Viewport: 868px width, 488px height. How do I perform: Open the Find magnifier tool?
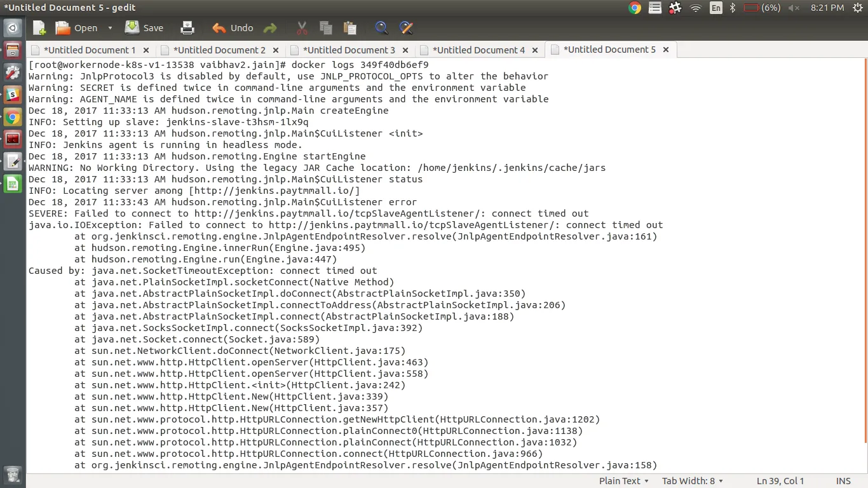381,28
